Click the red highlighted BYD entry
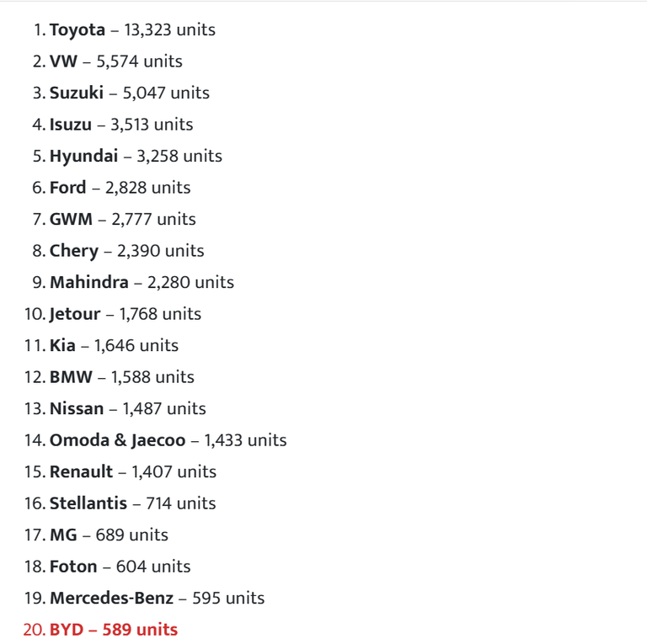Screen dimensions: 647x644 114,630
